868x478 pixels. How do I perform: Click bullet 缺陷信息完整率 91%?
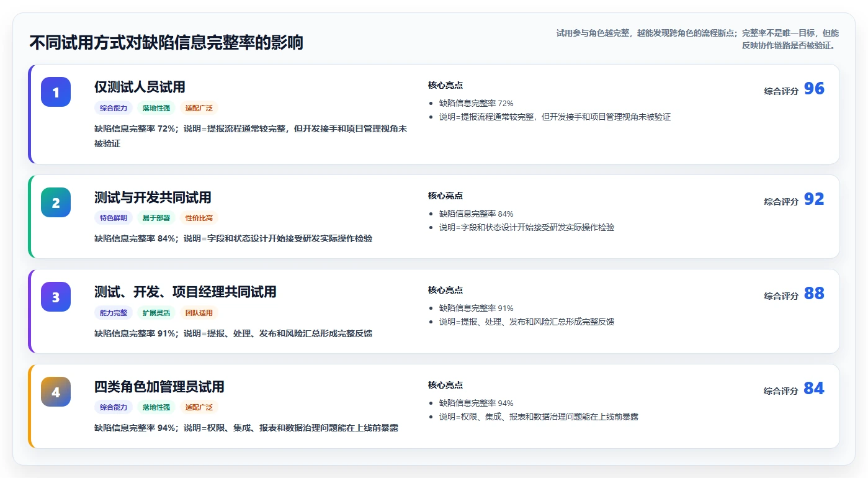tap(476, 309)
